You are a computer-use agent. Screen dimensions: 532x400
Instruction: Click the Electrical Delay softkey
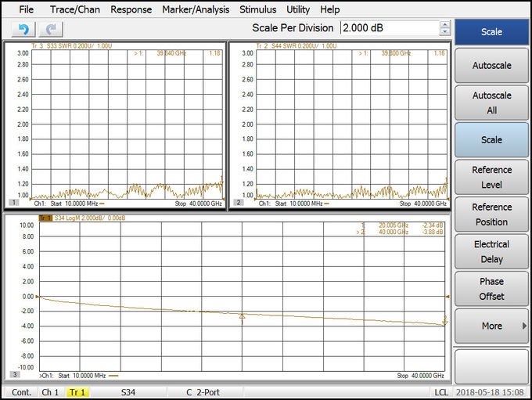tap(491, 251)
